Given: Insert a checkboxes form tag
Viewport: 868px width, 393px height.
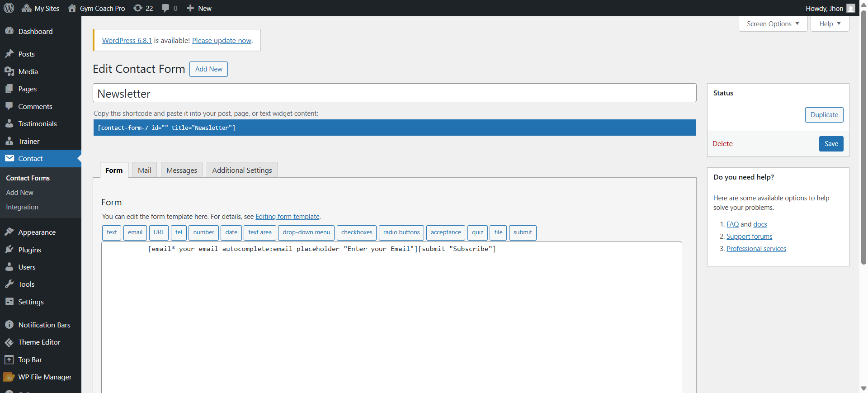Looking at the screenshot, I should click(357, 232).
